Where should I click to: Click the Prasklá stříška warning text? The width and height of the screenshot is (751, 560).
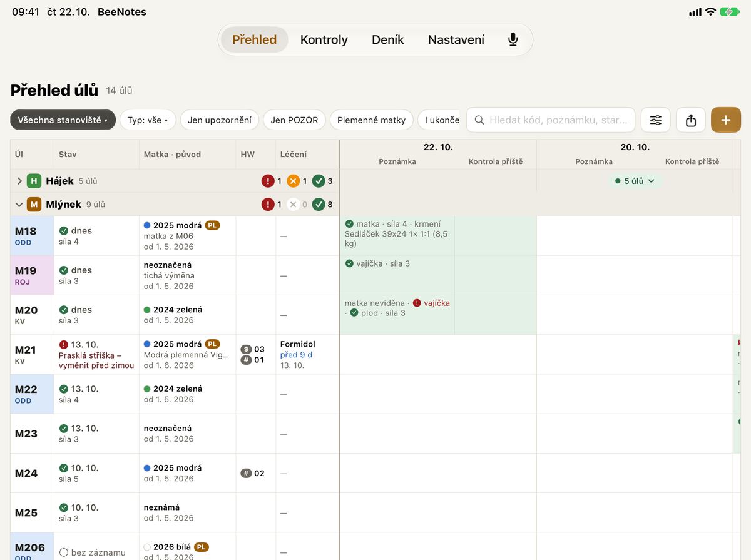[x=96, y=360]
